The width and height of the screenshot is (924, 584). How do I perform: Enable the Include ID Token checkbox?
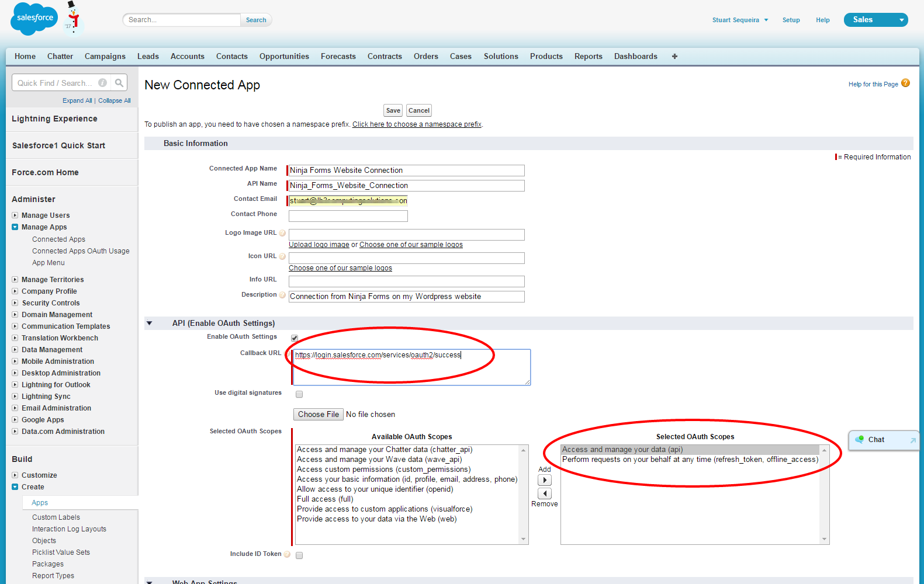point(299,555)
